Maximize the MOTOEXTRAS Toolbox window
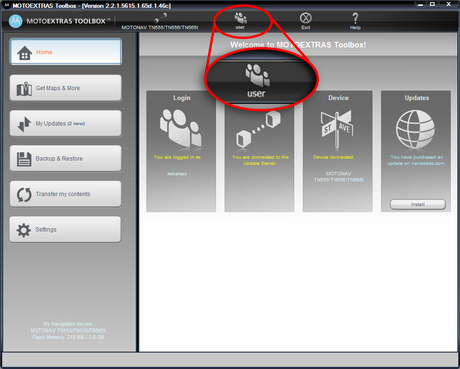Viewport: 460px width, 369px height. [432, 4]
